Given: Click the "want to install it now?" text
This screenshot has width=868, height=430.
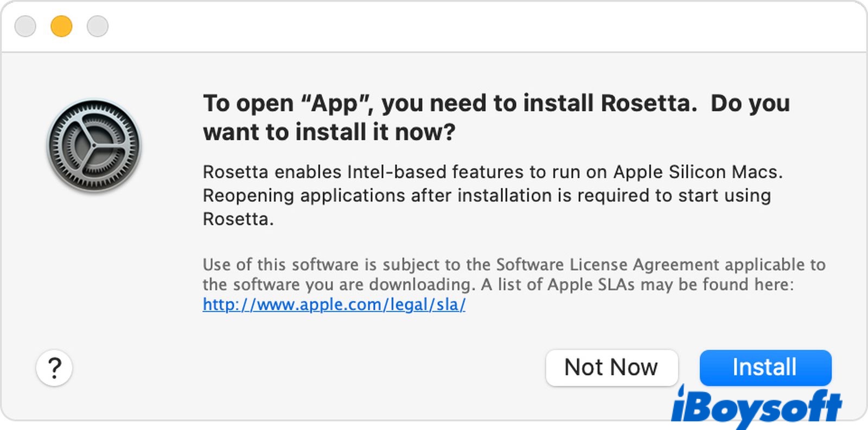Looking at the screenshot, I should pos(329,132).
